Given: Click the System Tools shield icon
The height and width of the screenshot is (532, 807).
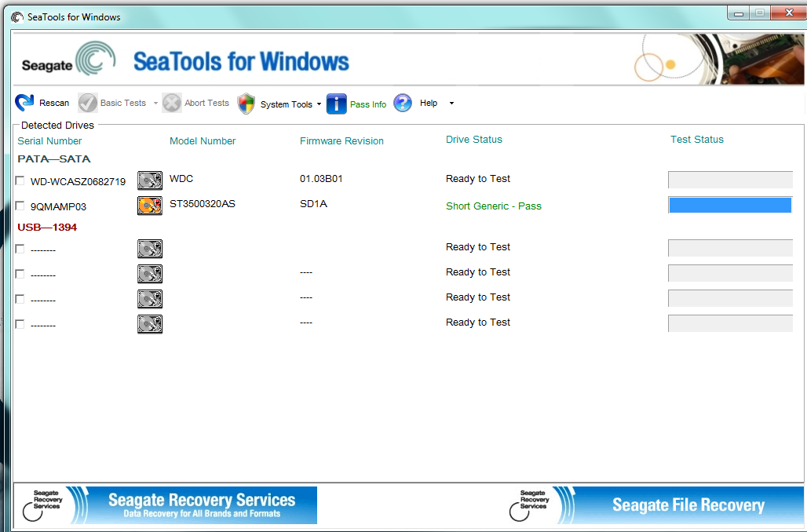Looking at the screenshot, I should (246, 104).
